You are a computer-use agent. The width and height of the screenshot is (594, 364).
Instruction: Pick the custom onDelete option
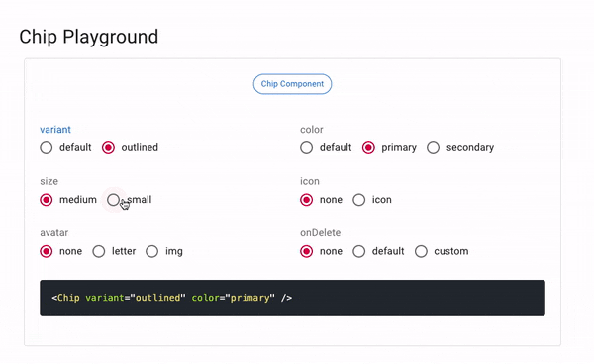click(x=421, y=251)
